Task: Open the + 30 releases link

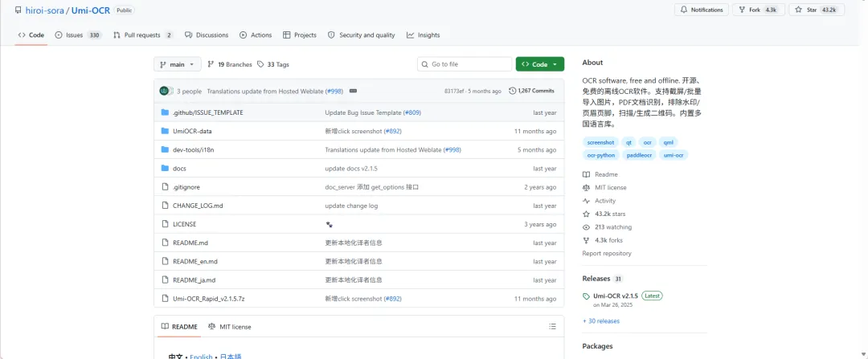Action: pos(601,320)
